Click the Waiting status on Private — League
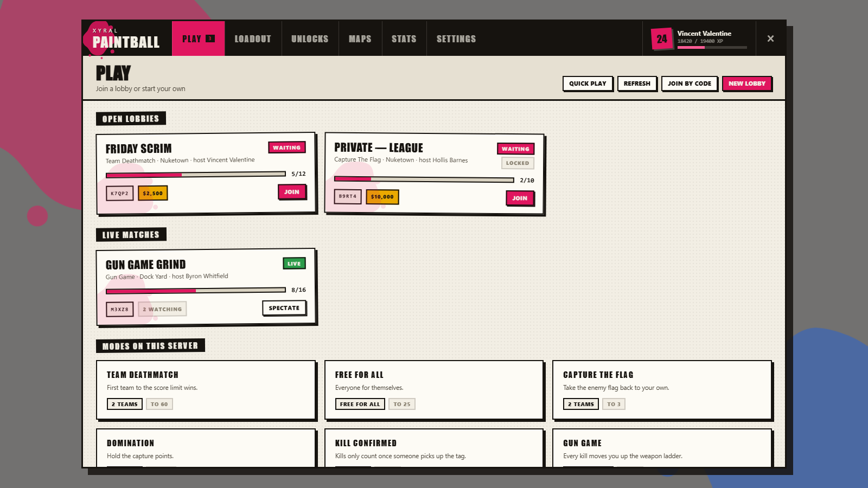 click(x=515, y=149)
